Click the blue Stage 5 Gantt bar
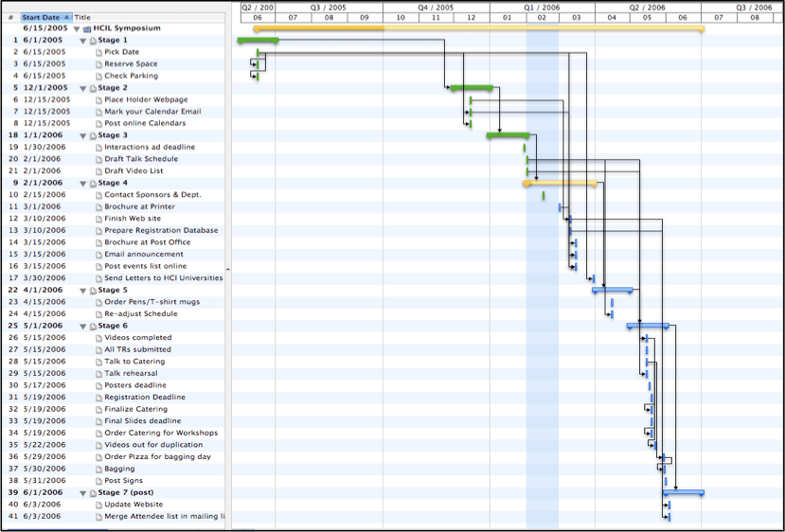 coord(613,290)
